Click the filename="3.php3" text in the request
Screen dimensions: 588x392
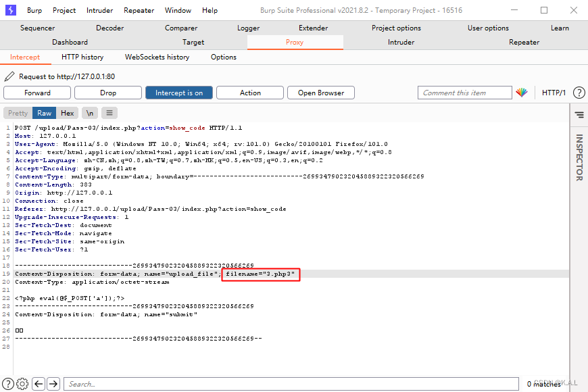click(260, 274)
